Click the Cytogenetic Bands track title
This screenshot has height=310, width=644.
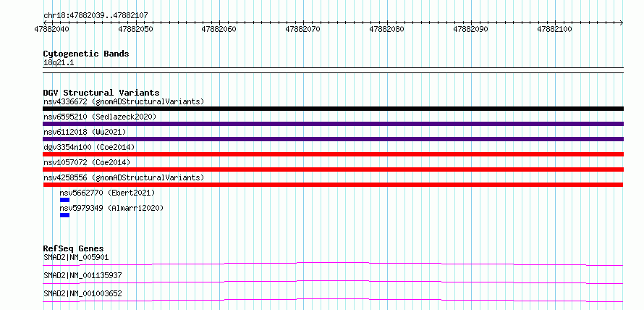[x=86, y=54]
